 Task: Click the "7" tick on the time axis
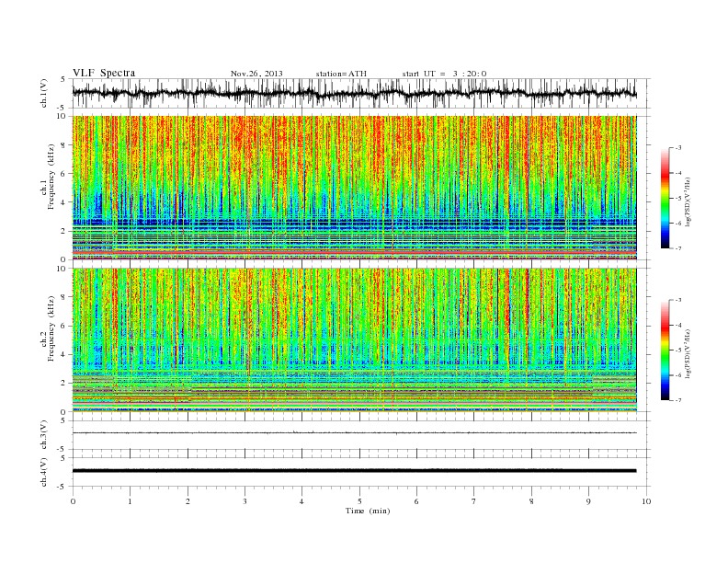[x=474, y=501]
